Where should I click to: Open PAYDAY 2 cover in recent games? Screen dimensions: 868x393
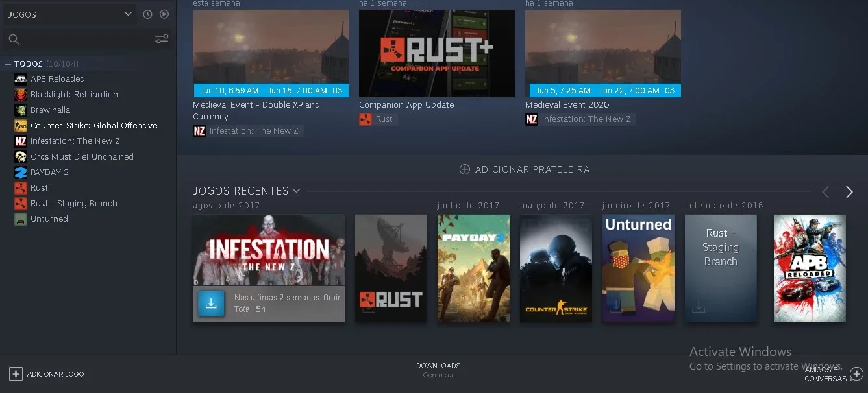click(474, 268)
